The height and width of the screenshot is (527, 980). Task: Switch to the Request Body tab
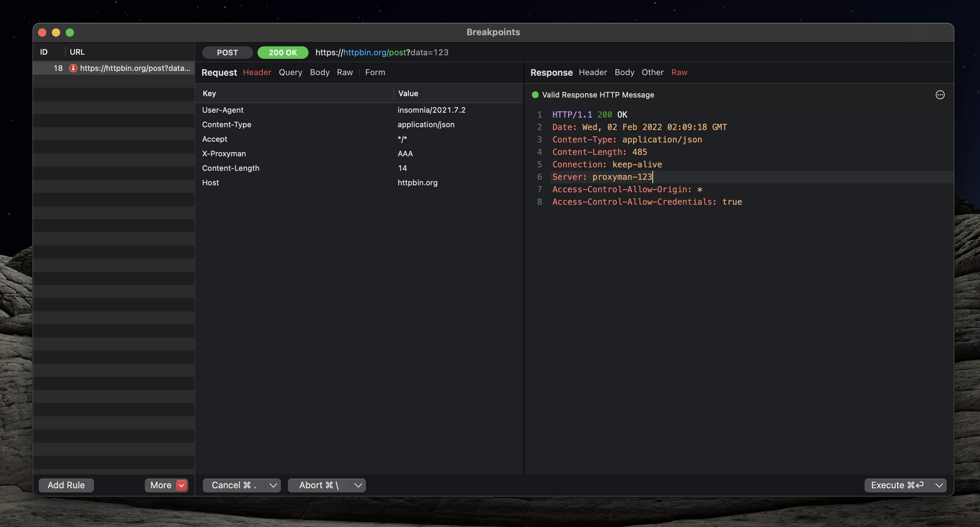click(320, 72)
